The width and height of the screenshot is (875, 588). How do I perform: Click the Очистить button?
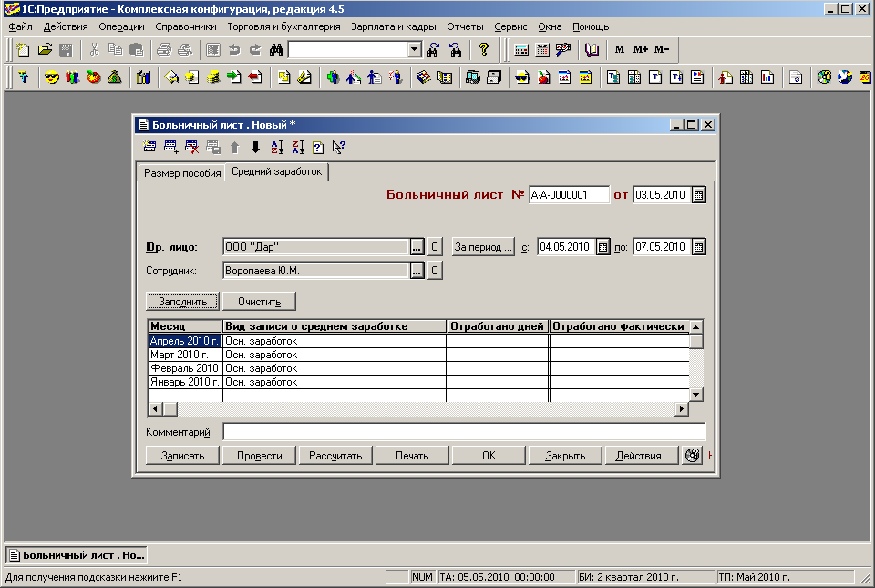(x=260, y=302)
